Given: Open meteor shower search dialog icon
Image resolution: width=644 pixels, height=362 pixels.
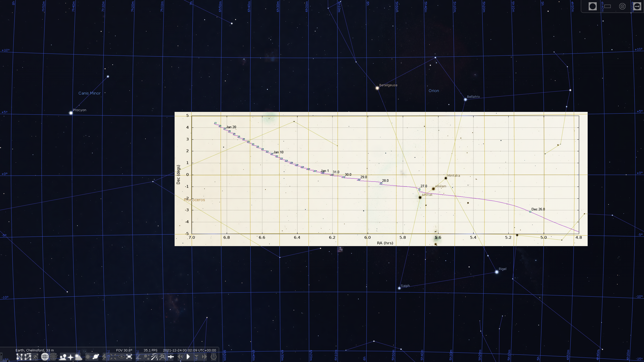Looking at the screenshot, I should [163, 357].
